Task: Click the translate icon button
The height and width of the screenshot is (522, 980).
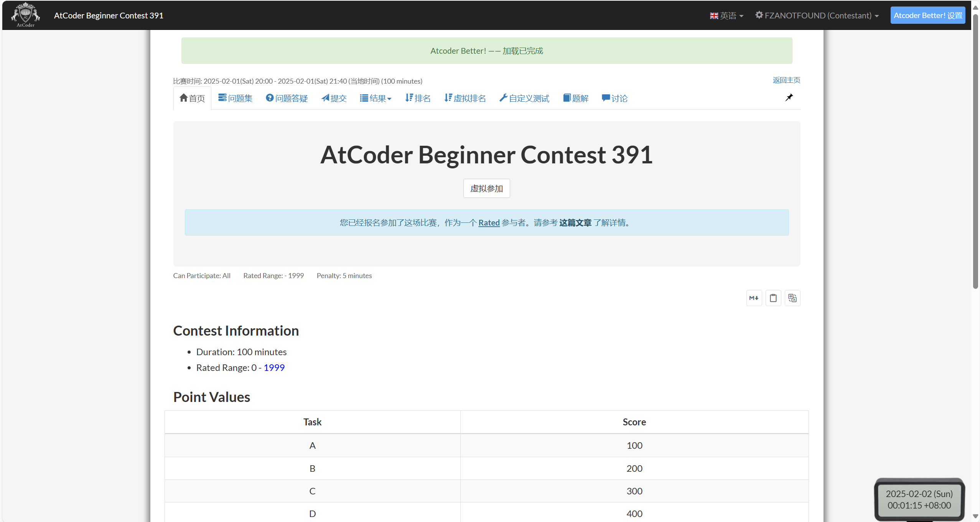Action: [x=792, y=298]
